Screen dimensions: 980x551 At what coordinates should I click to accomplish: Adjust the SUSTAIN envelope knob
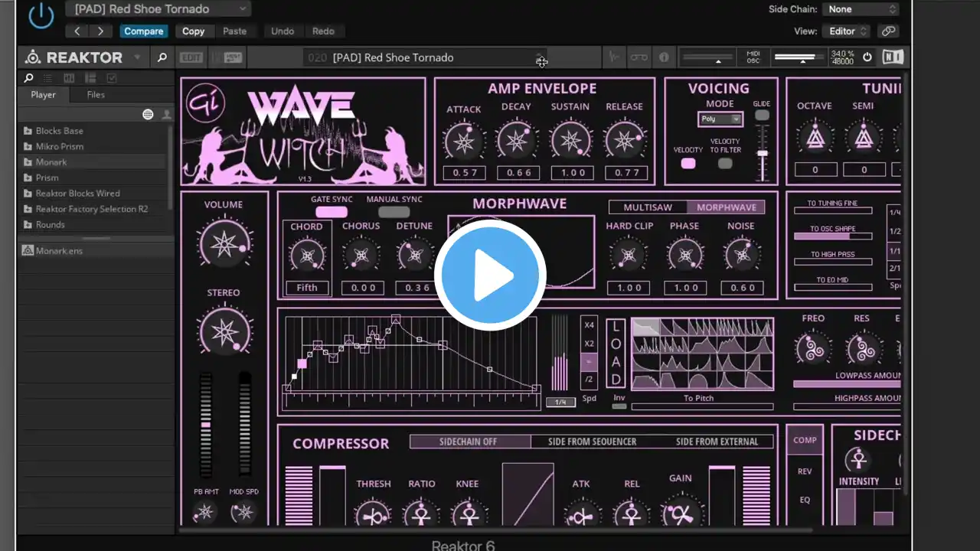[x=570, y=141]
